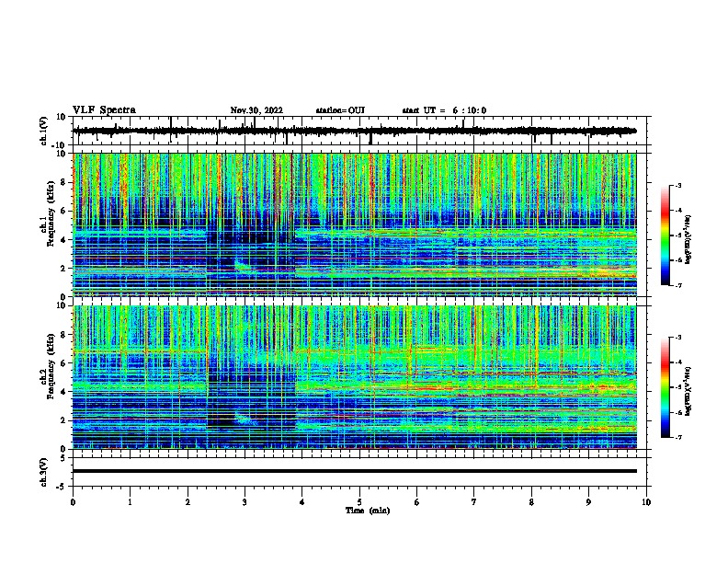
Task: Click the "ch.3(V)" axis label
Action: click(44, 472)
